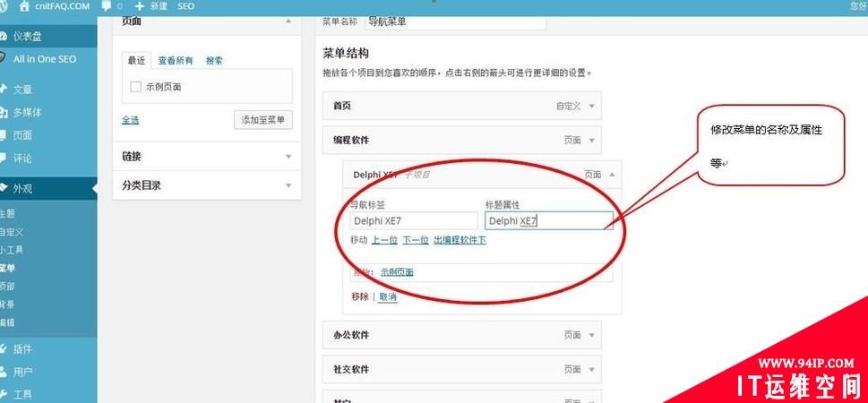Expand the 社交软件 menu item arrow

point(592,369)
